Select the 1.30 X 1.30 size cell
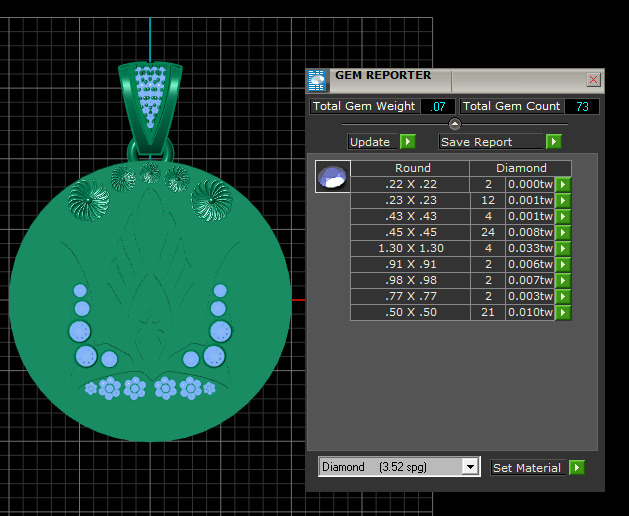Screen dimensions: 629x516 (411, 248)
